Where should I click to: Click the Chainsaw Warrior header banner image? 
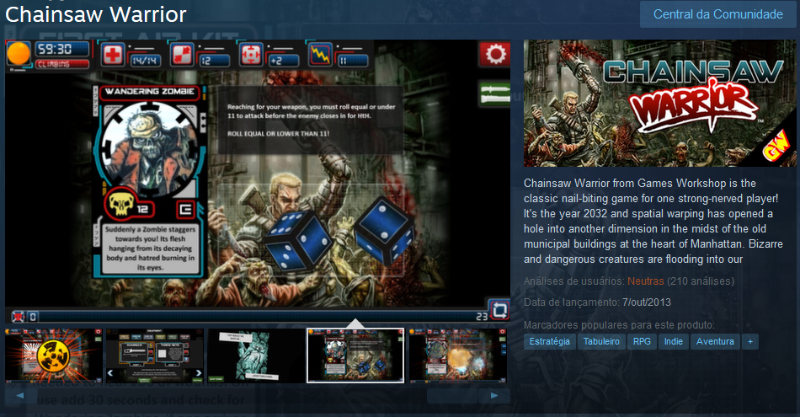click(660, 104)
